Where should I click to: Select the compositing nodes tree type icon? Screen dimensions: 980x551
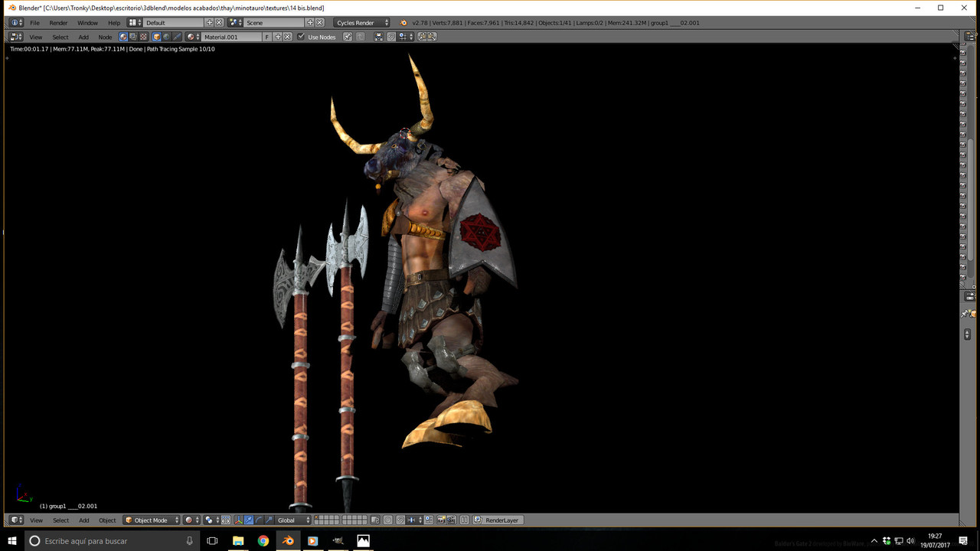click(x=133, y=37)
